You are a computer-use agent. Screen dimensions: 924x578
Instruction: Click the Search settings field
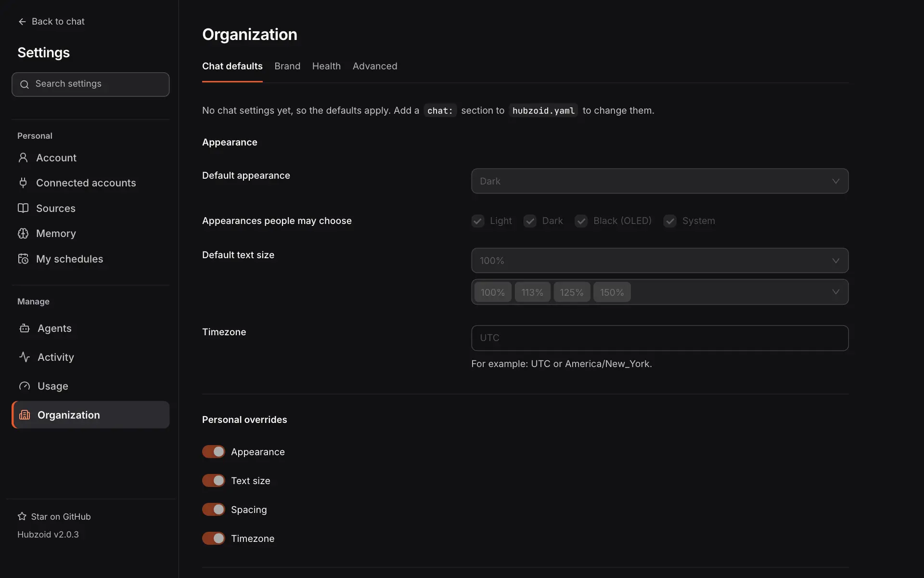pyautogui.click(x=90, y=84)
